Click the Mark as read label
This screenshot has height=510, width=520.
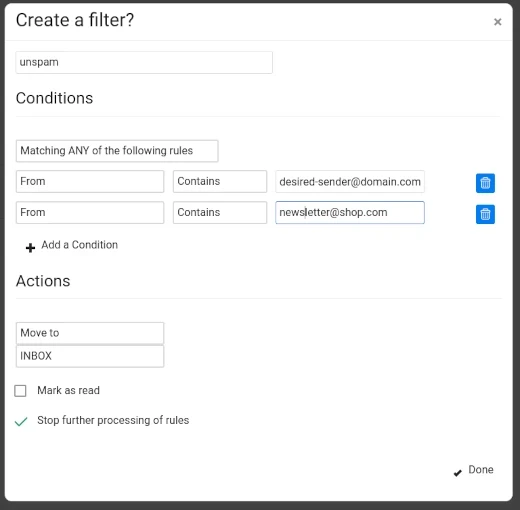(x=68, y=390)
